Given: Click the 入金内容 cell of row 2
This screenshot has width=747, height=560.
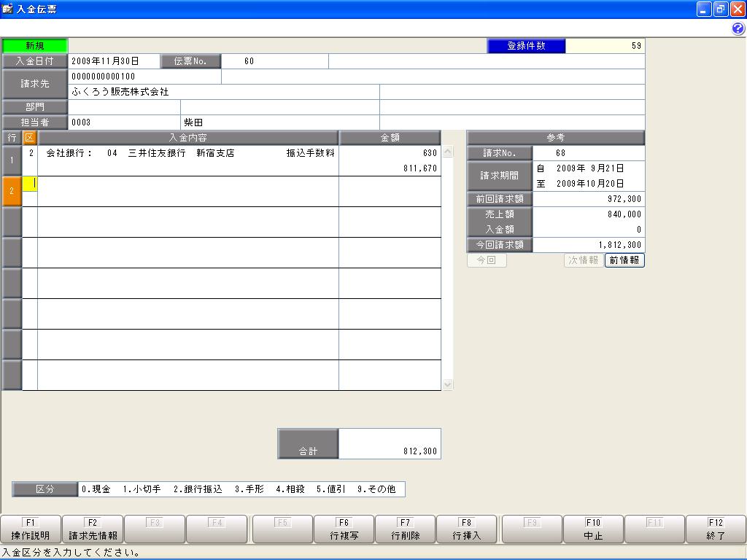Looking at the screenshot, I should point(188,192).
